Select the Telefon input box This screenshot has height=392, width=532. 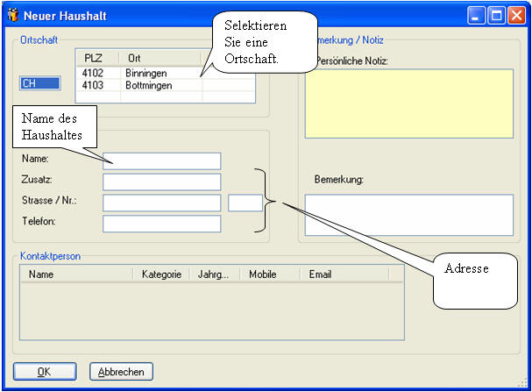161,224
